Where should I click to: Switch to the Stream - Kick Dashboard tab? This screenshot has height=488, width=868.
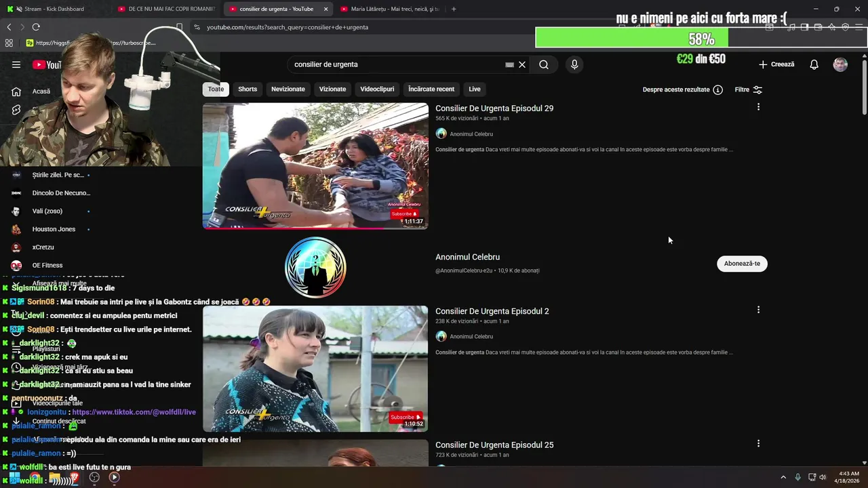(51, 9)
